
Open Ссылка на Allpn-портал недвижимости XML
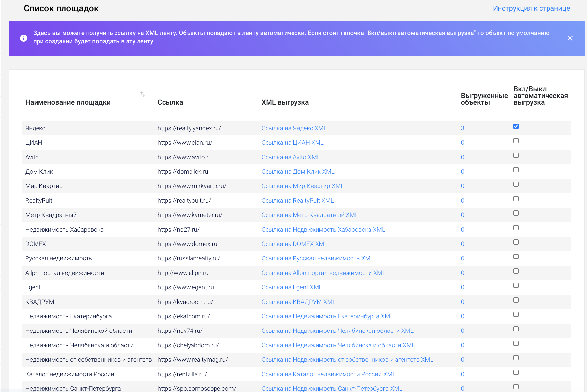pyautogui.click(x=323, y=273)
